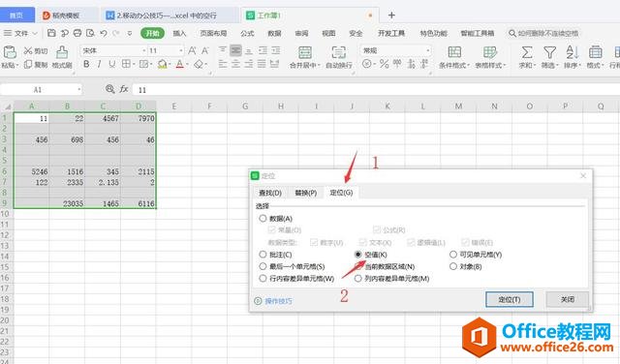Viewport: 620px width, 364px height.
Task: Click the Print Preview icon
Action: click(90, 33)
